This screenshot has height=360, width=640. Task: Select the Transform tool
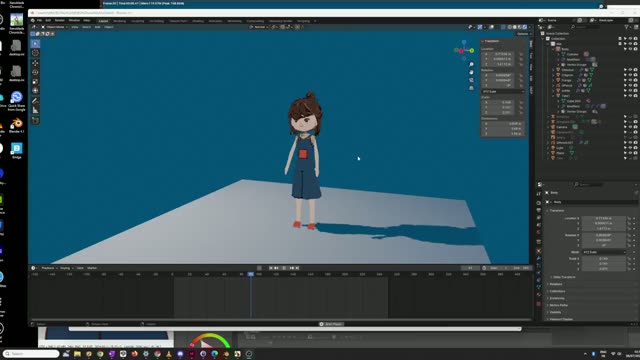pos(36,90)
